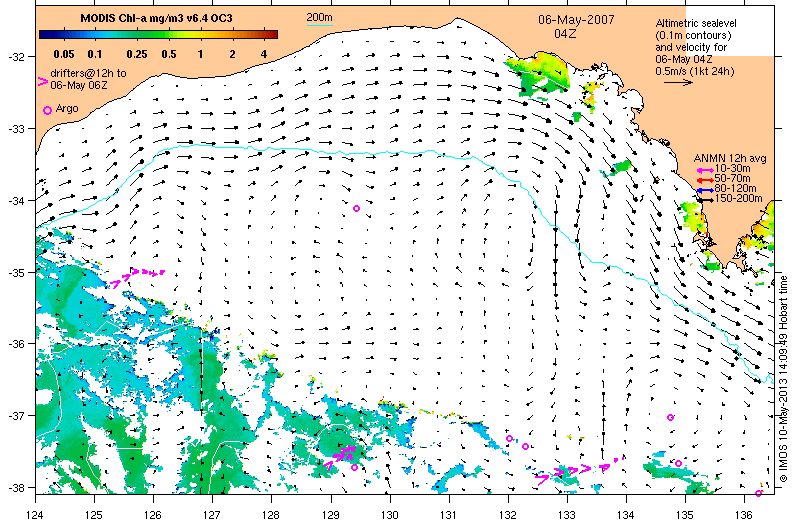800x520 pixels.
Task: Click the longitude label '130'
Action: pos(389,514)
